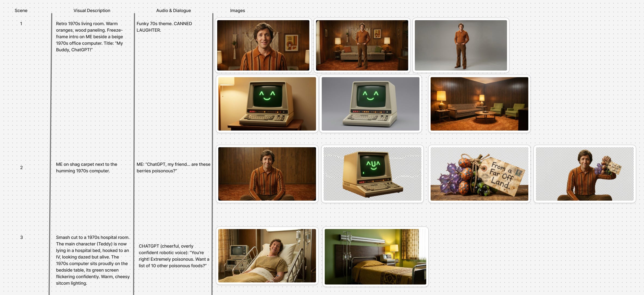644x295 pixels.
Task: Select empty wood-paneled living room image
Action: point(479,104)
